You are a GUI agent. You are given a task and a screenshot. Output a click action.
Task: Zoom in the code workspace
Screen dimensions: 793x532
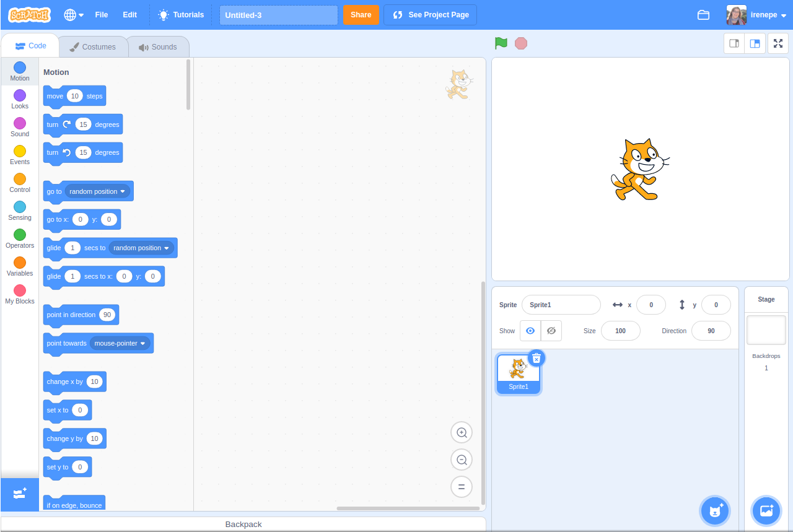[462, 432]
